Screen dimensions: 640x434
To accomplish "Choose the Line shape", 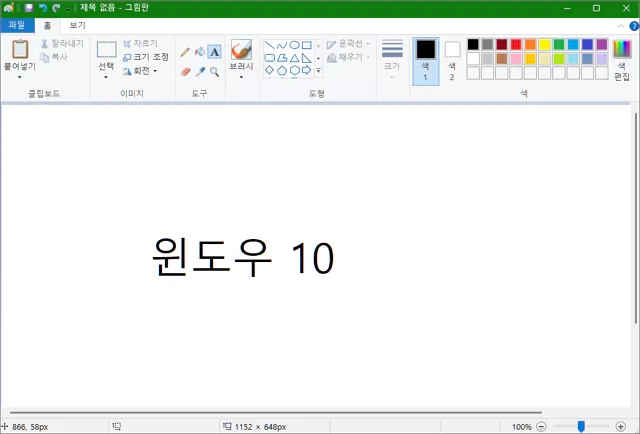I will click(x=269, y=45).
